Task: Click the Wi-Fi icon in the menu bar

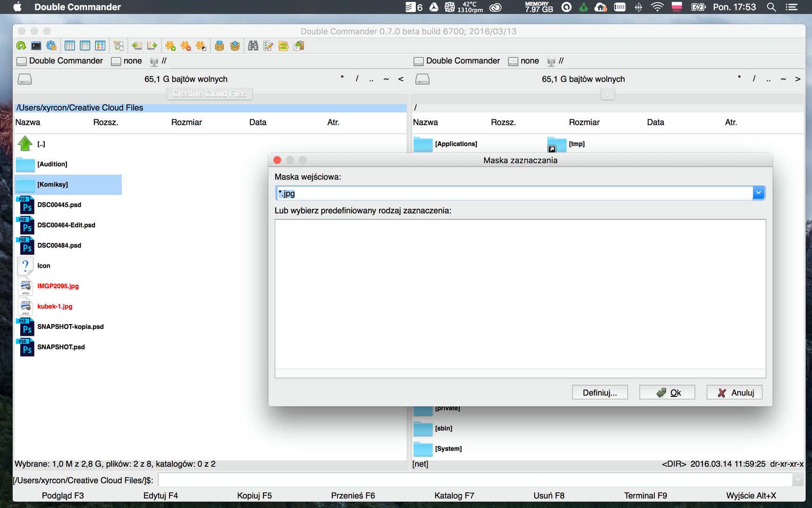Action: point(657,7)
